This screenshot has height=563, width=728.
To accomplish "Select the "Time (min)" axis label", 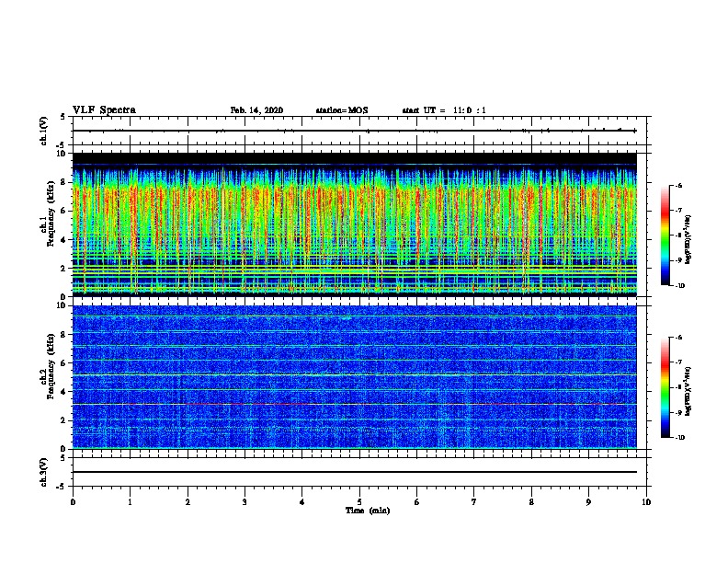I will tap(368, 510).
